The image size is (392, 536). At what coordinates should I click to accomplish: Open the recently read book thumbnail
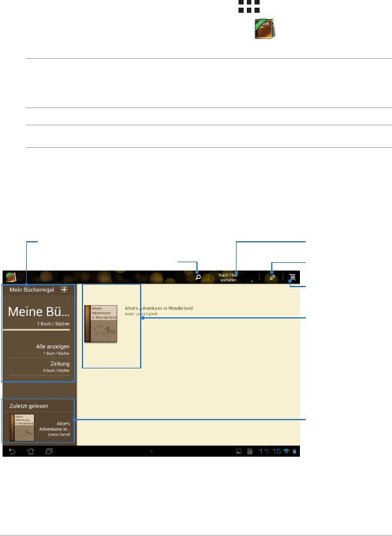[22, 428]
